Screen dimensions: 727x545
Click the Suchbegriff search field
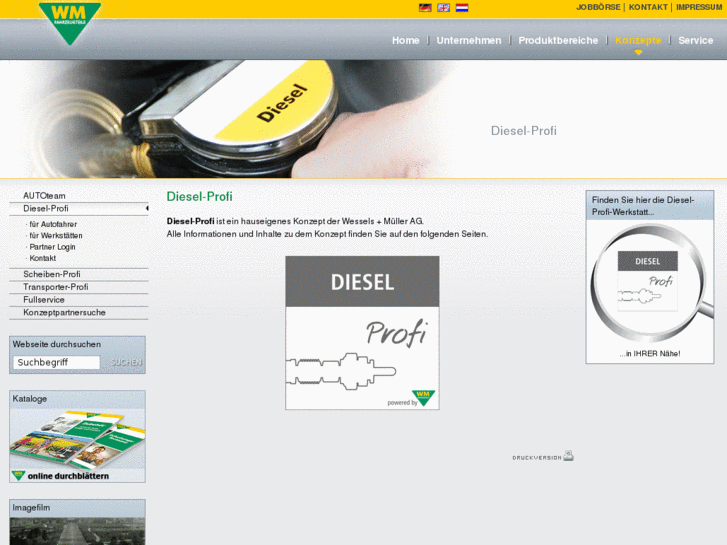(x=56, y=362)
